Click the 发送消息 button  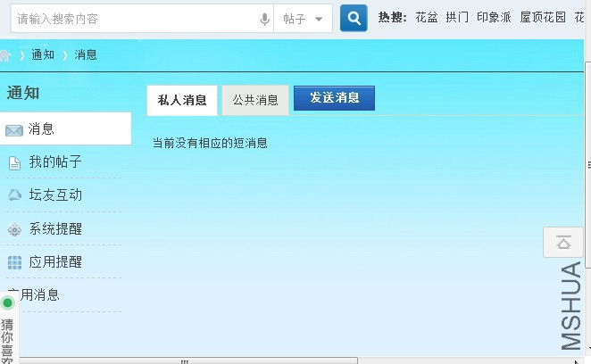click(x=334, y=98)
